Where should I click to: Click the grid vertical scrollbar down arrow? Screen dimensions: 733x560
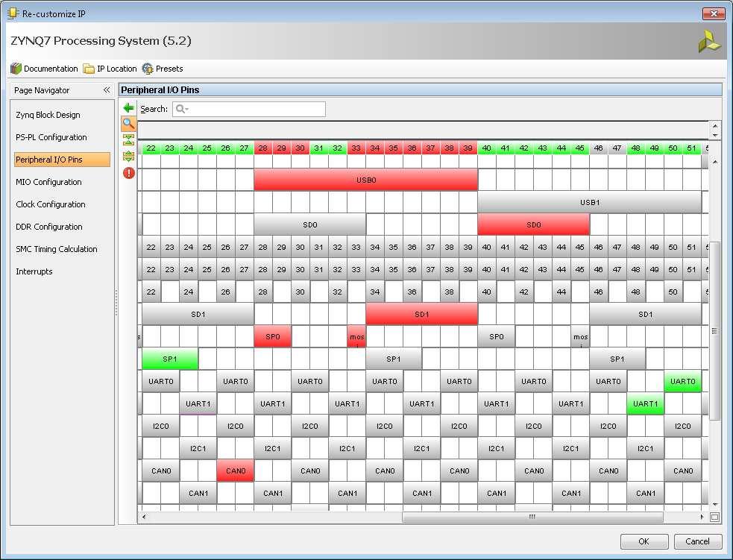[x=714, y=505]
